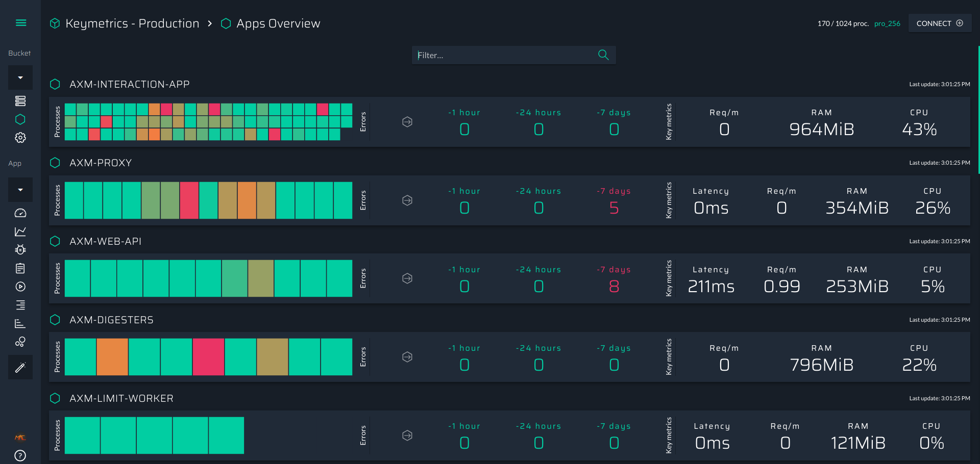Click the 121MiB RAM value
Screen dimensions: 980x464
[x=858, y=443]
